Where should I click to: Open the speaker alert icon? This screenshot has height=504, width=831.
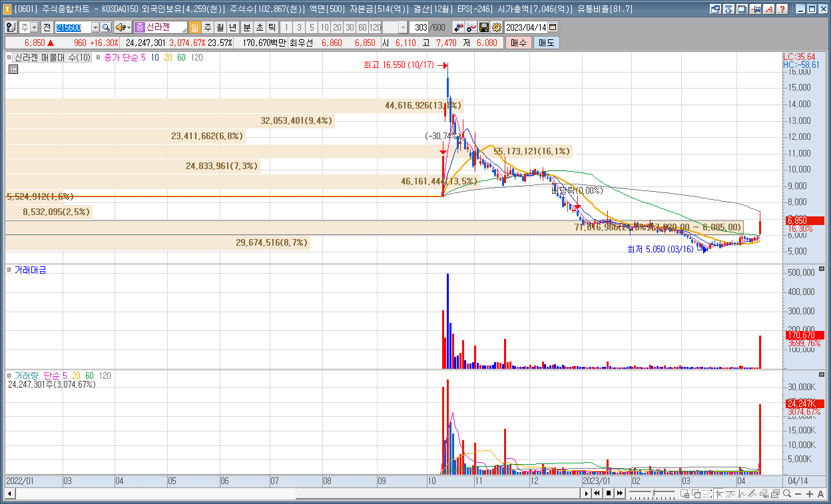[x=120, y=27]
